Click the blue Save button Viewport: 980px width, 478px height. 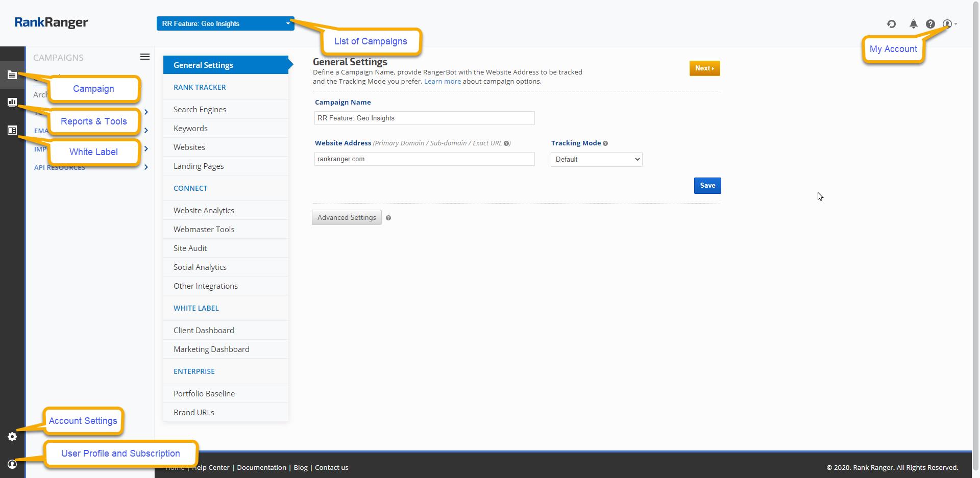click(x=707, y=186)
